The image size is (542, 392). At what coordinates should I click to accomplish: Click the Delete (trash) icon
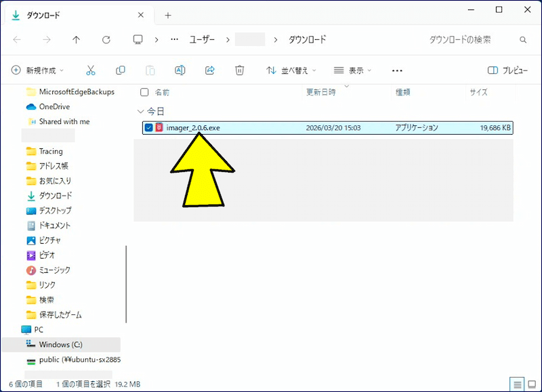tap(239, 70)
